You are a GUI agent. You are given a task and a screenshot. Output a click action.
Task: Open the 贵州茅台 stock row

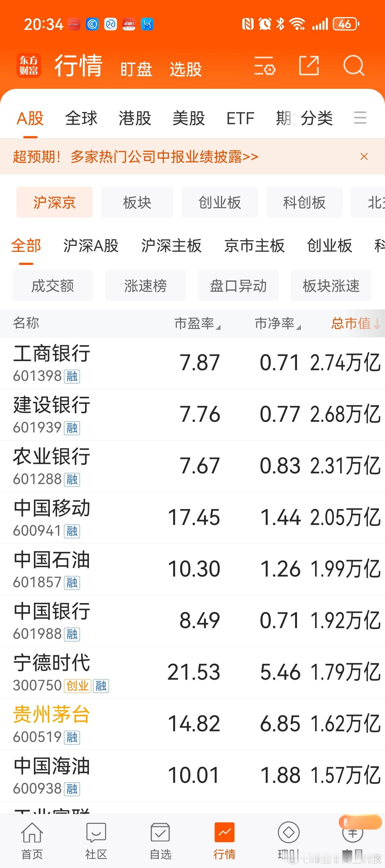point(192,724)
